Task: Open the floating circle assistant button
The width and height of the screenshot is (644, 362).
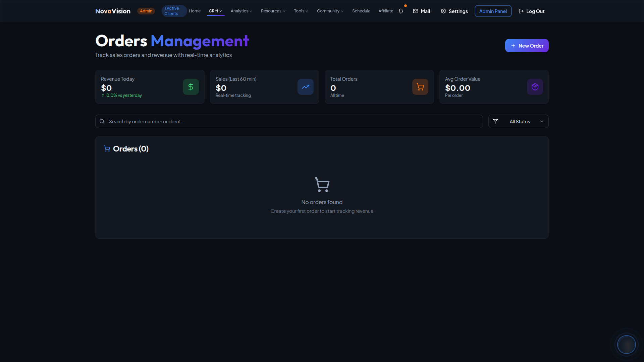Action: pos(626,344)
